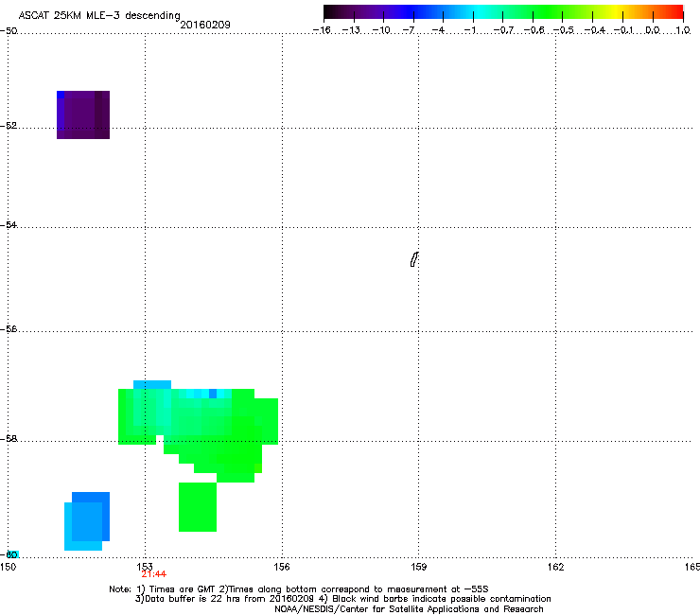Screen dimensions: 700x615
Task: Click the -0.5 colorbar label
Action: click(564, 30)
